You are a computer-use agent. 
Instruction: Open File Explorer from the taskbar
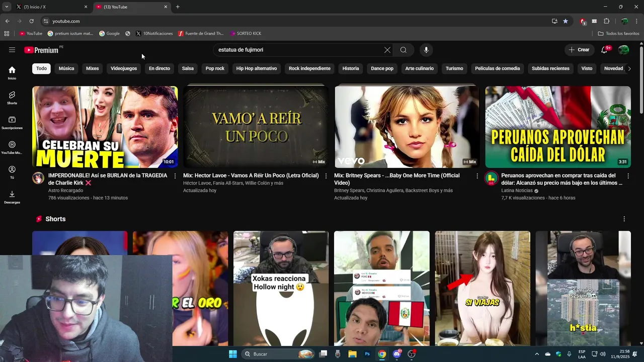tap(352, 354)
